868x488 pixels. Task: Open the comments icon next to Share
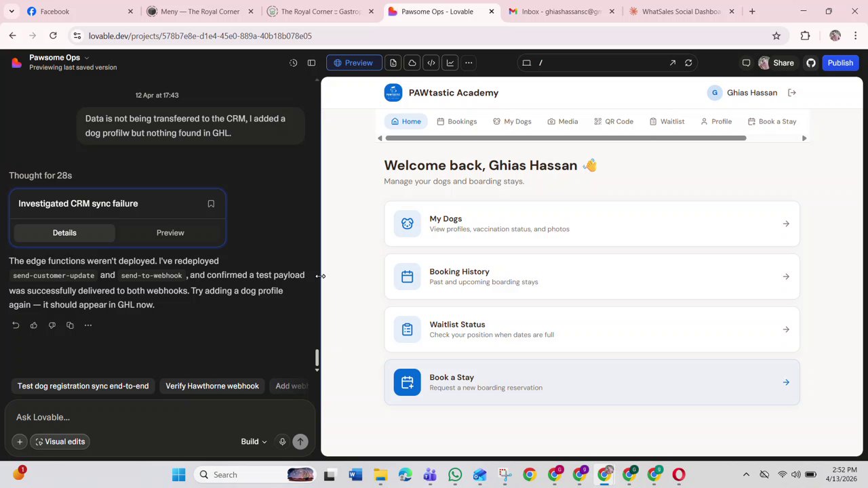tap(746, 63)
